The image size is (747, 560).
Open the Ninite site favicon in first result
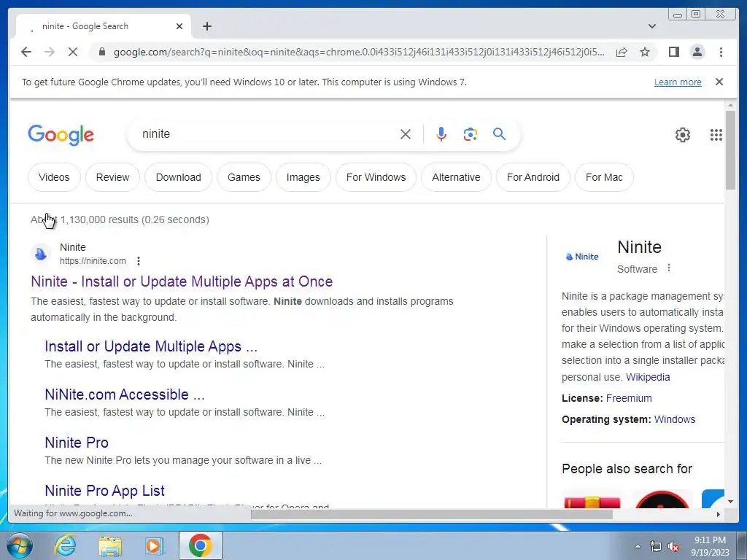(x=41, y=254)
